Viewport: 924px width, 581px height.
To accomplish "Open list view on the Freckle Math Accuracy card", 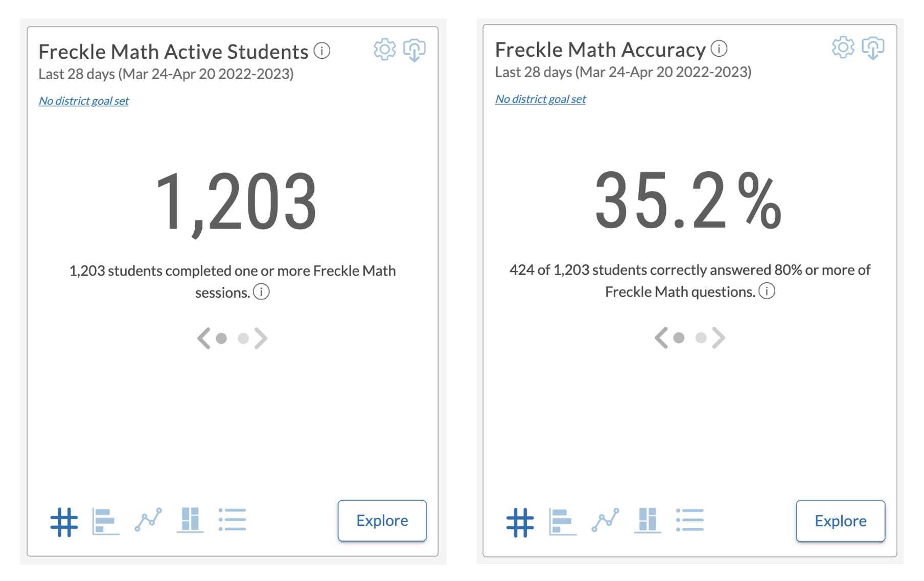I will [689, 520].
